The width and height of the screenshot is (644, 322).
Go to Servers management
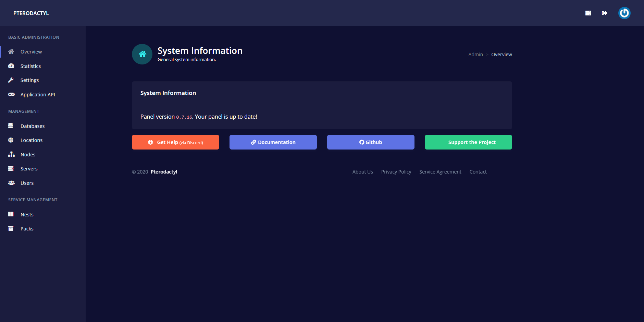pos(43,169)
